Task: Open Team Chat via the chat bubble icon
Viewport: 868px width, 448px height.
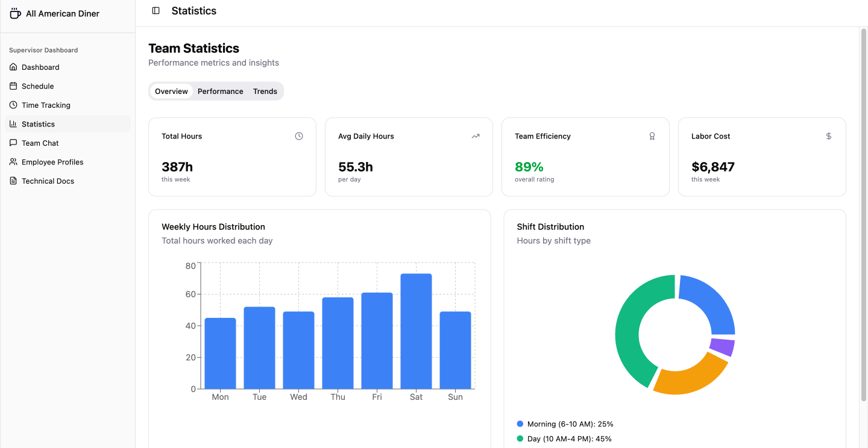Action: (x=13, y=143)
